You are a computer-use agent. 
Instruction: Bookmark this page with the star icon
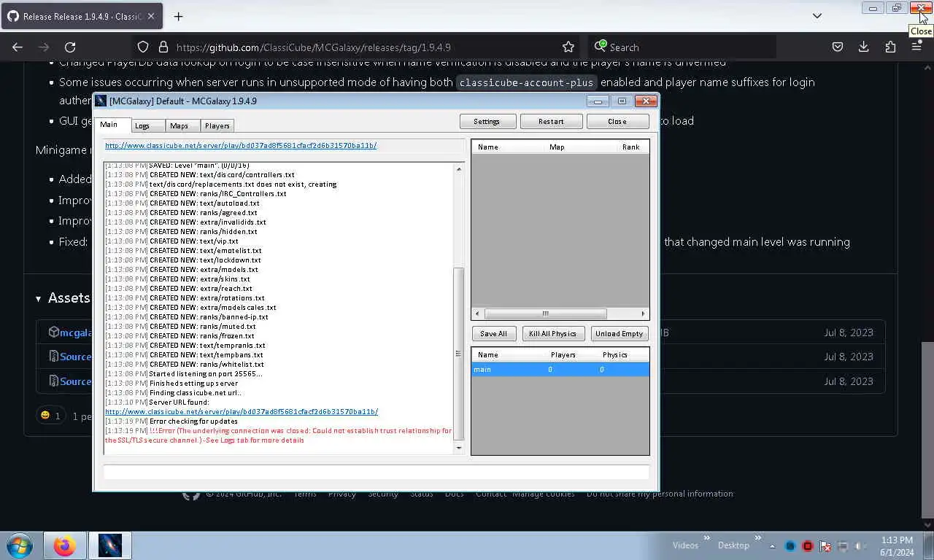click(x=568, y=47)
